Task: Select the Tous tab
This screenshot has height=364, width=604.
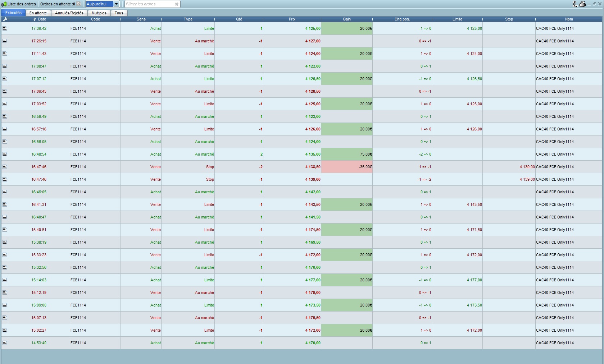Action: pyautogui.click(x=119, y=13)
